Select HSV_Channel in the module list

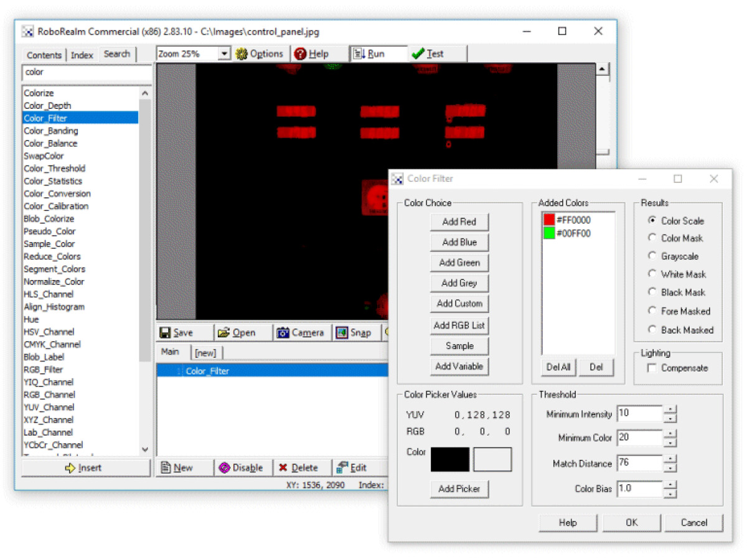point(49,332)
